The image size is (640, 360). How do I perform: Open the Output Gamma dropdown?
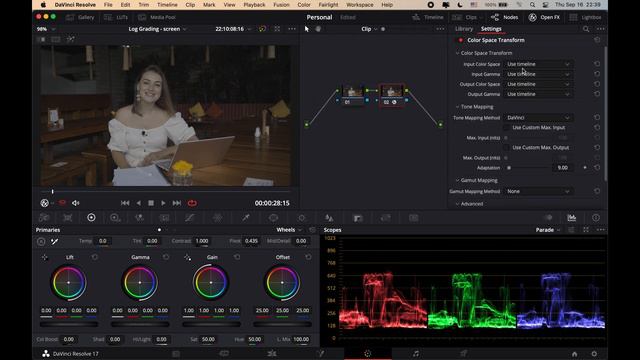[538, 94]
